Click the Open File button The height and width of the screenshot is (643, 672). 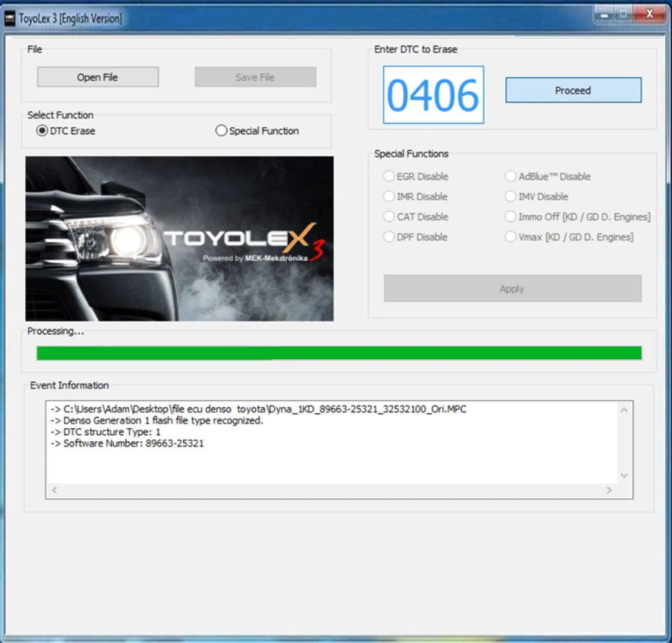[x=97, y=77]
